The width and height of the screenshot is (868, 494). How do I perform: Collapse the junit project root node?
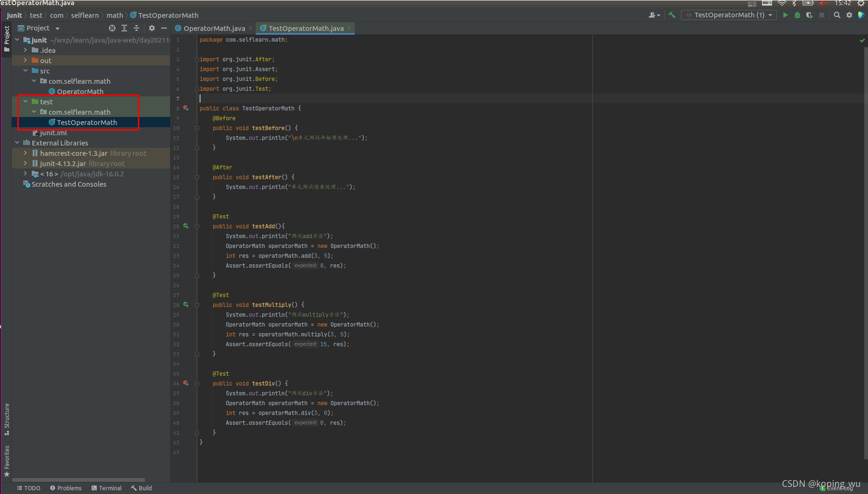pyautogui.click(x=17, y=40)
